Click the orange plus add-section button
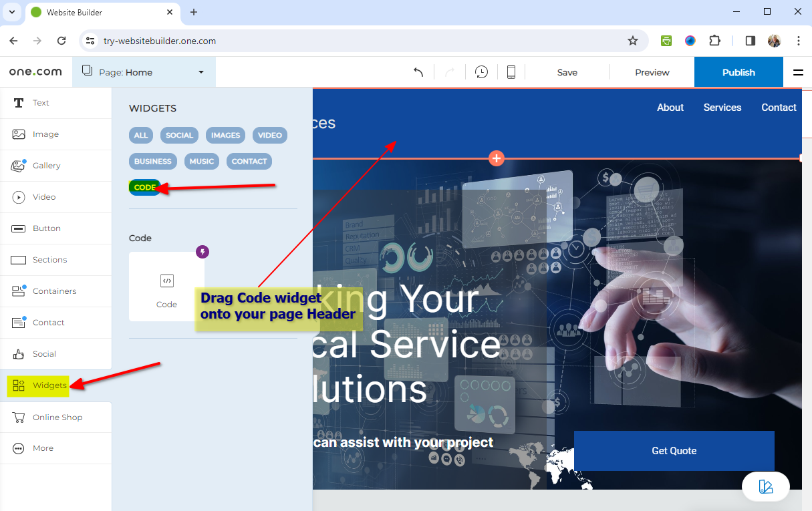The image size is (812, 511). (496, 158)
